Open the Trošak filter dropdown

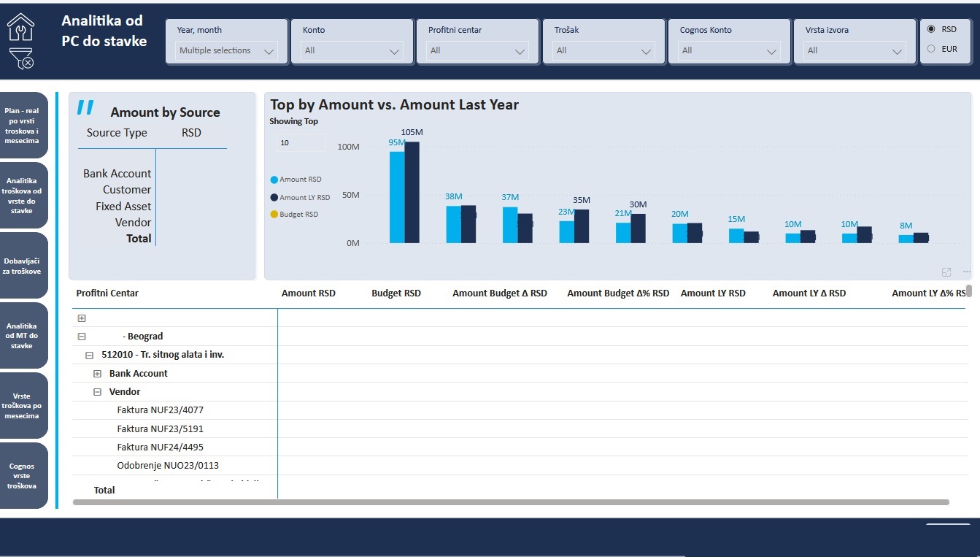(x=603, y=50)
